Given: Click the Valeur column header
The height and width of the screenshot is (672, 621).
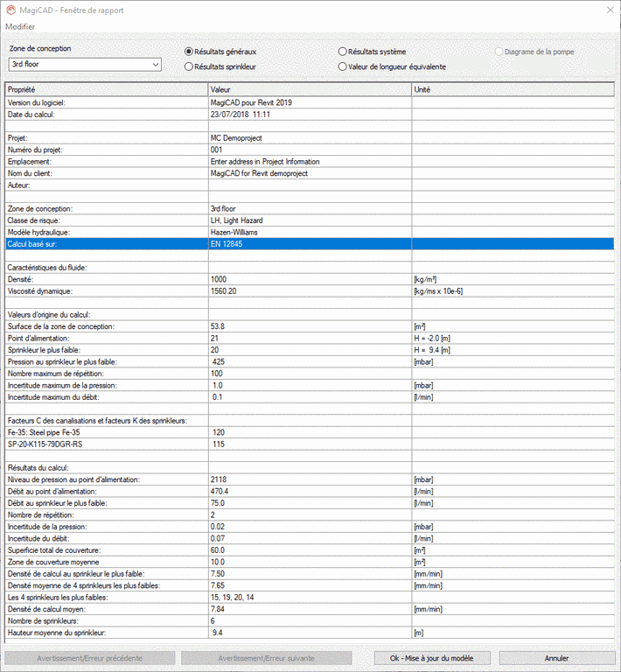Looking at the screenshot, I should click(x=310, y=89).
